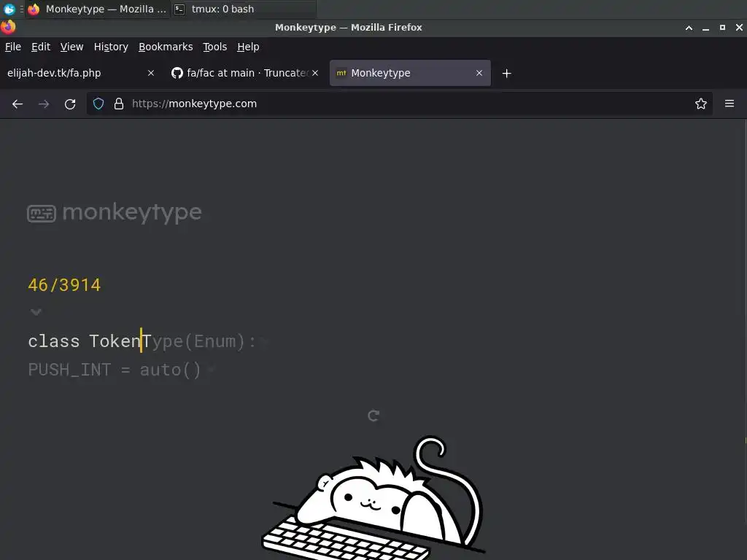The height and width of the screenshot is (560, 747).
Task: Open the Firefox hamburger menu
Action: [x=729, y=104]
